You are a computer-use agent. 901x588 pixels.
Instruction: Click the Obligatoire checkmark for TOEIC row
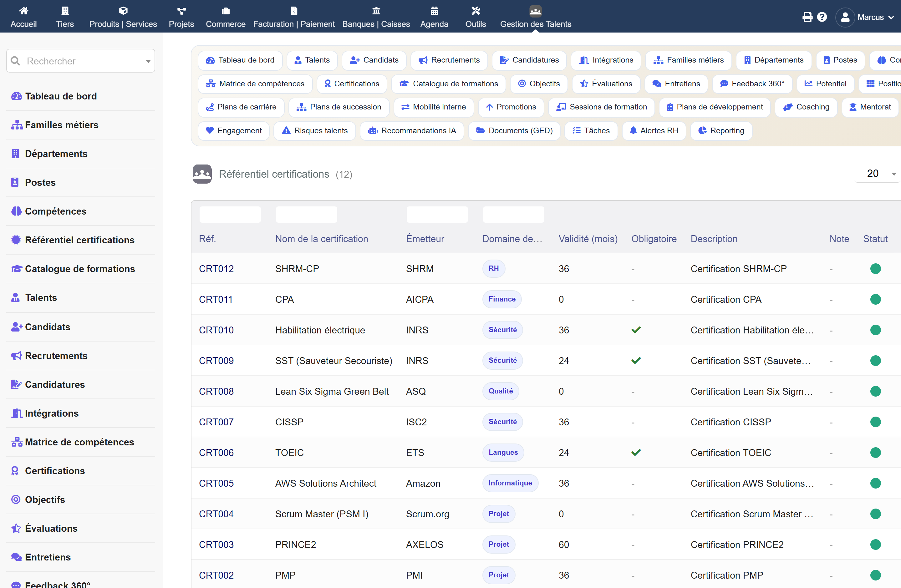click(x=636, y=452)
